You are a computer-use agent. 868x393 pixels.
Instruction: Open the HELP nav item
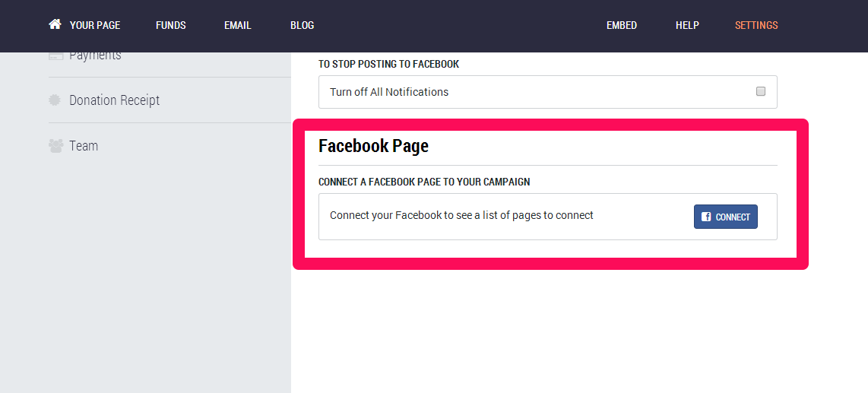click(687, 25)
